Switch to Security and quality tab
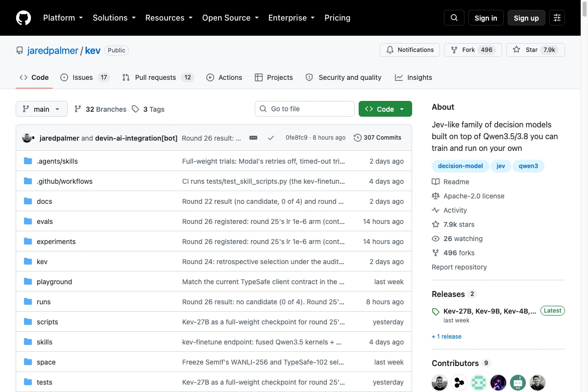Viewport: 588px width, 392px height. [x=343, y=77]
